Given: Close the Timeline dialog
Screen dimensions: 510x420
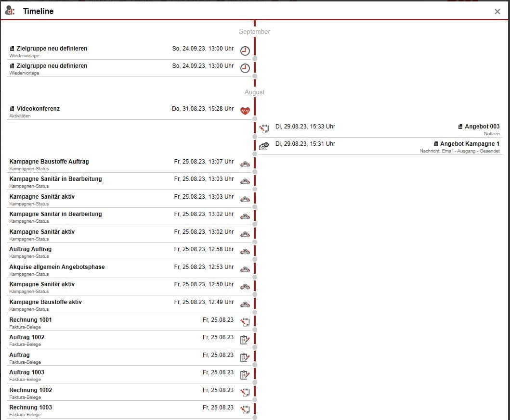Looking at the screenshot, I should click(x=497, y=12).
